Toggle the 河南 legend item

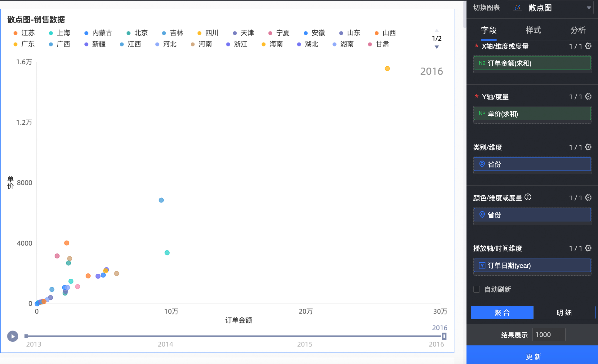click(201, 44)
